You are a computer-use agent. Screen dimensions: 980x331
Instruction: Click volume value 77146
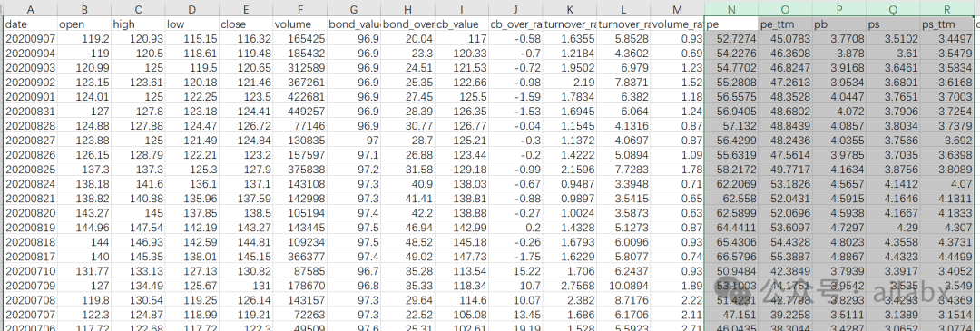[300, 125]
